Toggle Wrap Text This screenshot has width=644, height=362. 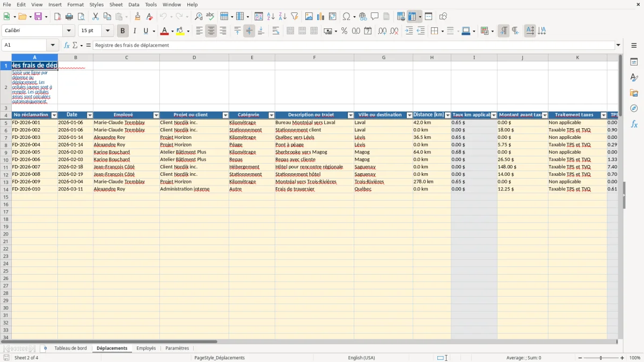276,31
